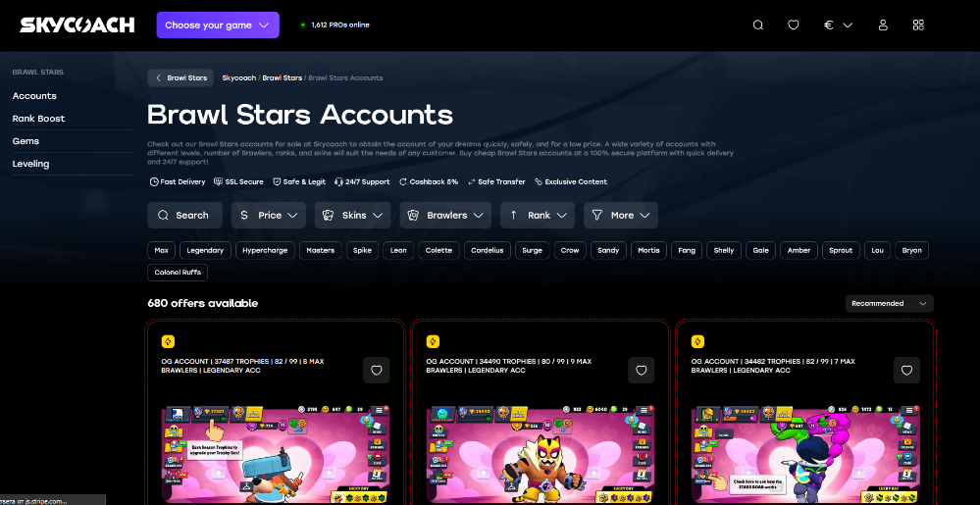Click the Skycoach logo
980x505 pixels.
(x=77, y=25)
